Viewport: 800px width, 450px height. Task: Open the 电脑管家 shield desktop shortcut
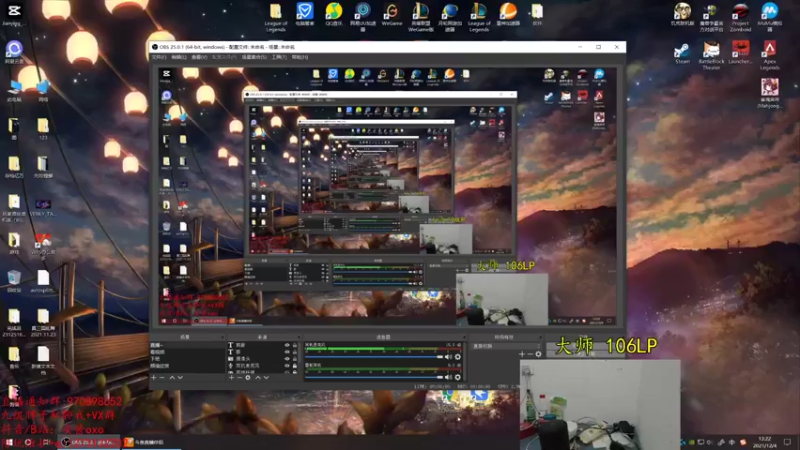[305, 14]
